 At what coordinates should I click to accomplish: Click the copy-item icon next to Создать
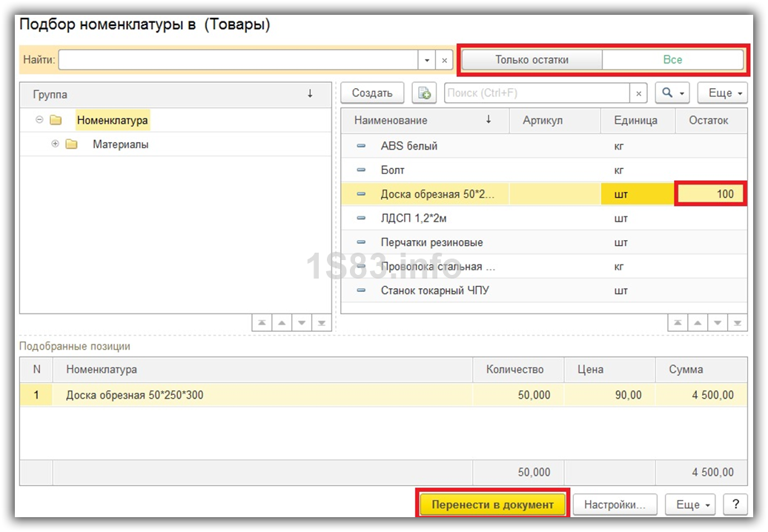point(424,93)
